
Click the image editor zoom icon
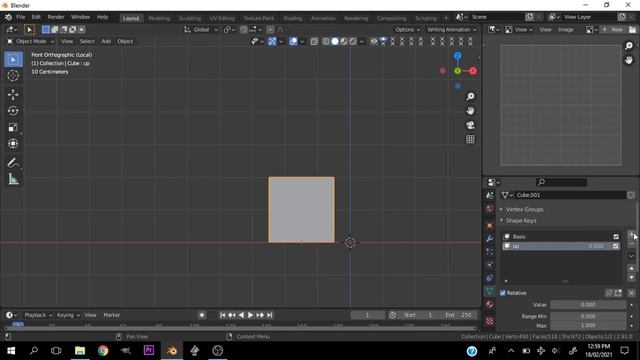click(629, 46)
